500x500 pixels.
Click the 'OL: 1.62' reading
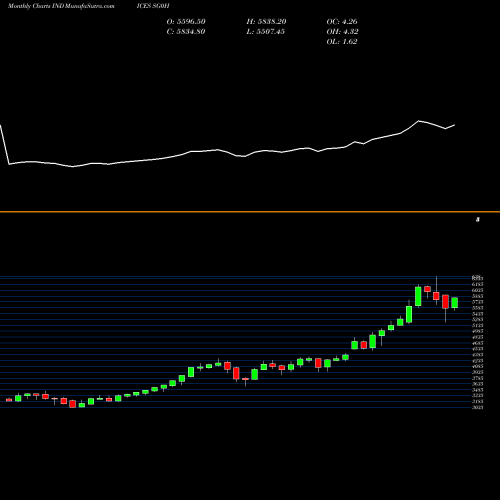pyautogui.click(x=342, y=42)
